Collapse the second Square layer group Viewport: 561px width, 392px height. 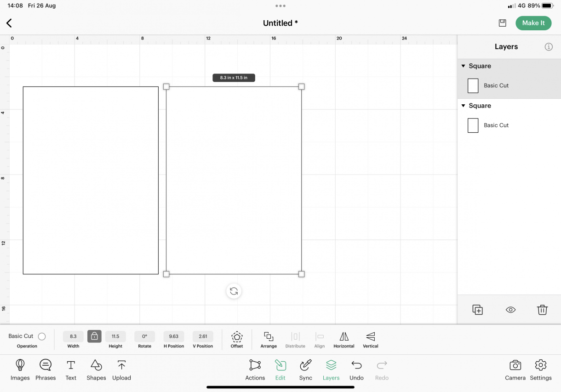coord(463,106)
